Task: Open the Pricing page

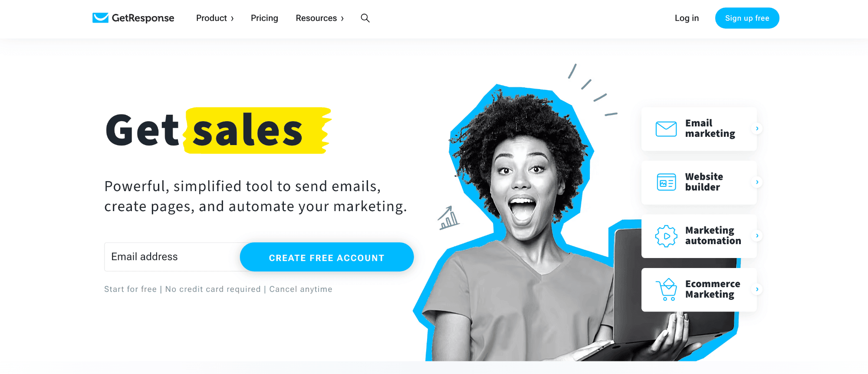Action: click(264, 18)
